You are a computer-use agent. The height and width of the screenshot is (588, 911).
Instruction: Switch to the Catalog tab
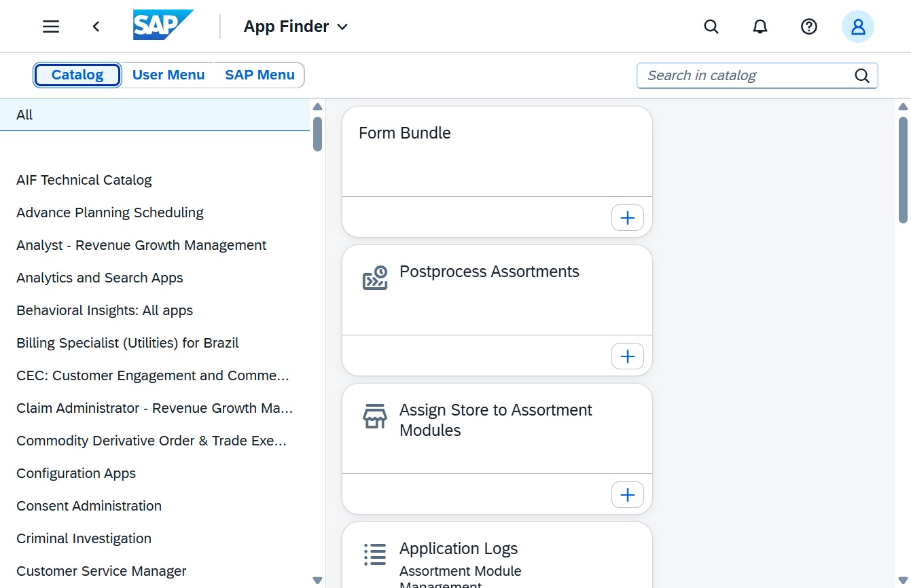[77, 75]
